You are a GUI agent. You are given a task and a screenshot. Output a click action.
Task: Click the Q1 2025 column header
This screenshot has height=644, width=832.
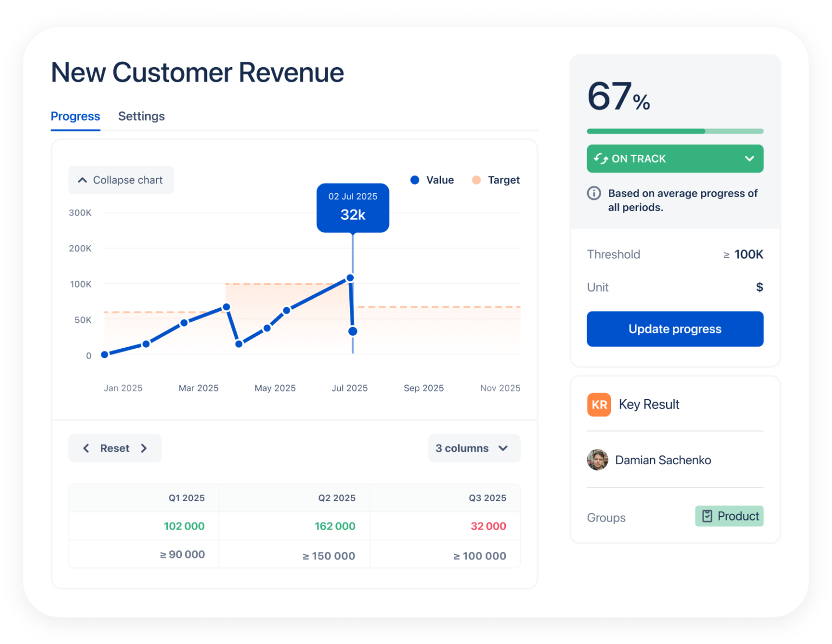(186, 498)
